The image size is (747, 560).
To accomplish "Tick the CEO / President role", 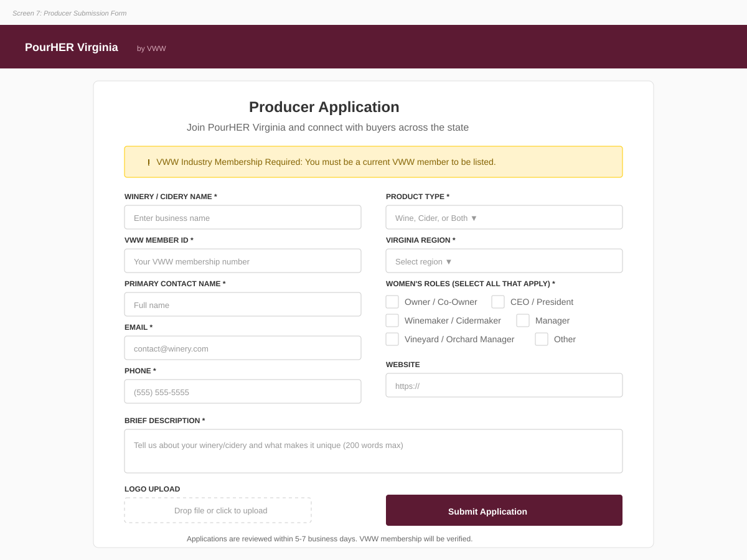I will point(498,302).
